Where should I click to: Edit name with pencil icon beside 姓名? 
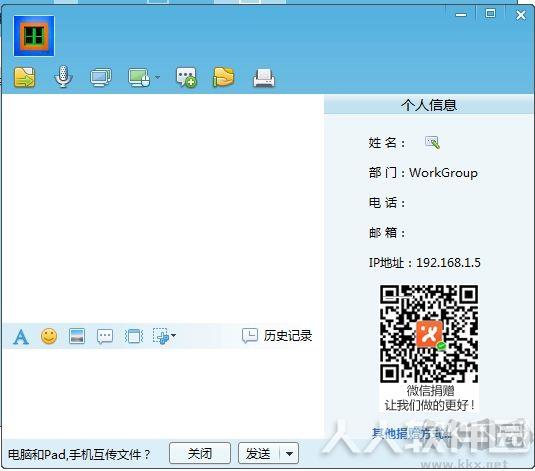pyautogui.click(x=432, y=143)
